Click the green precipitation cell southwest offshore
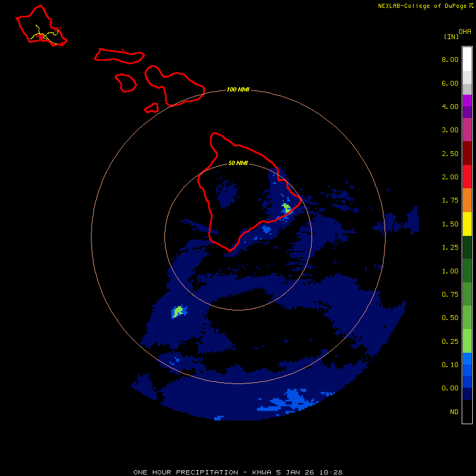Image resolution: width=476 pixels, height=476 pixels. tap(179, 312)
